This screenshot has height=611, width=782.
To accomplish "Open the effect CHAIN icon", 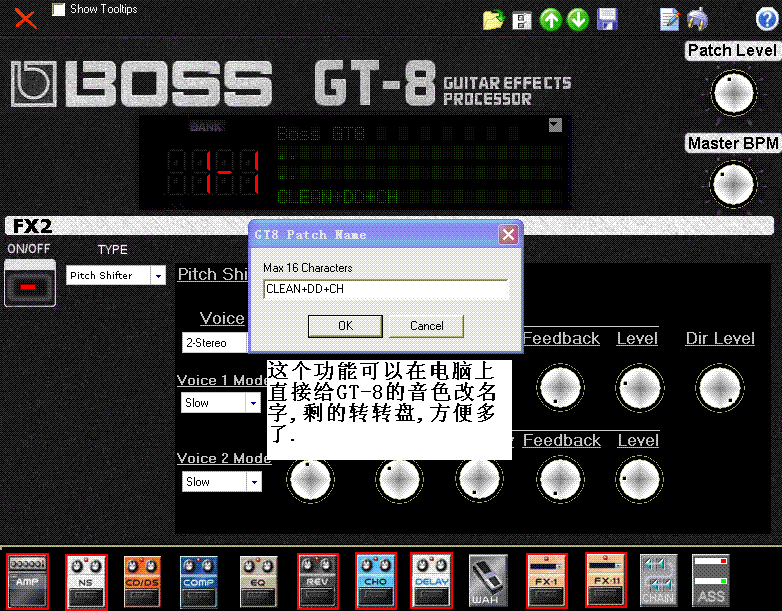I will pos(657,580).
